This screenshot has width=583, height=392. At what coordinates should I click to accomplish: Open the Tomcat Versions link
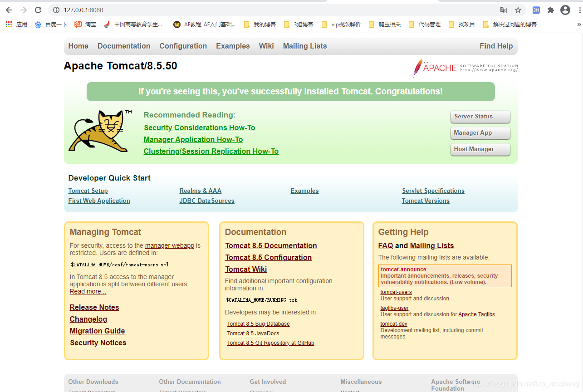pos(426,201)
